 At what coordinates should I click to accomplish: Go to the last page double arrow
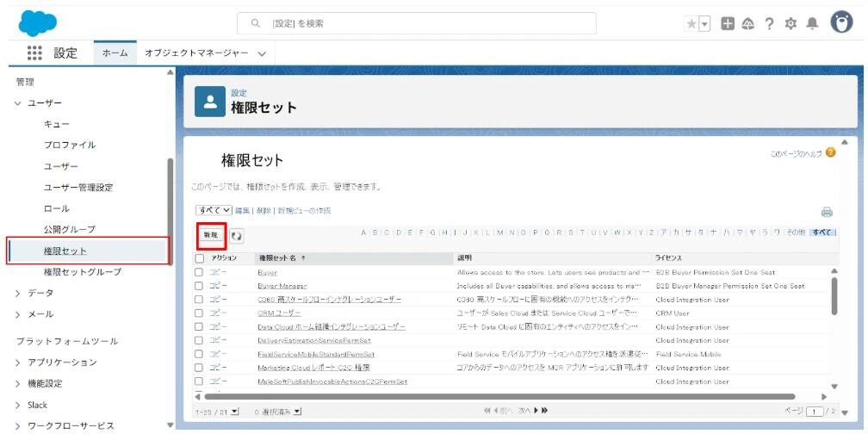click(545, 410)
